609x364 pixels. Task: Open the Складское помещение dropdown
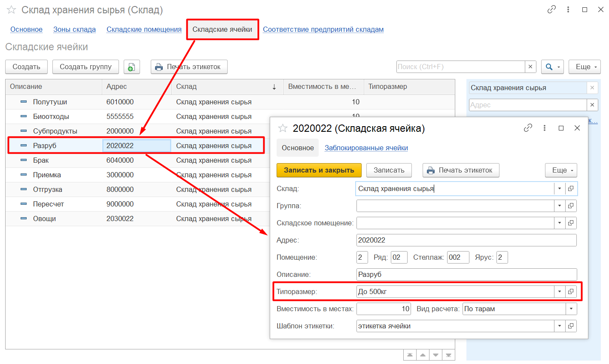[560, 223]
